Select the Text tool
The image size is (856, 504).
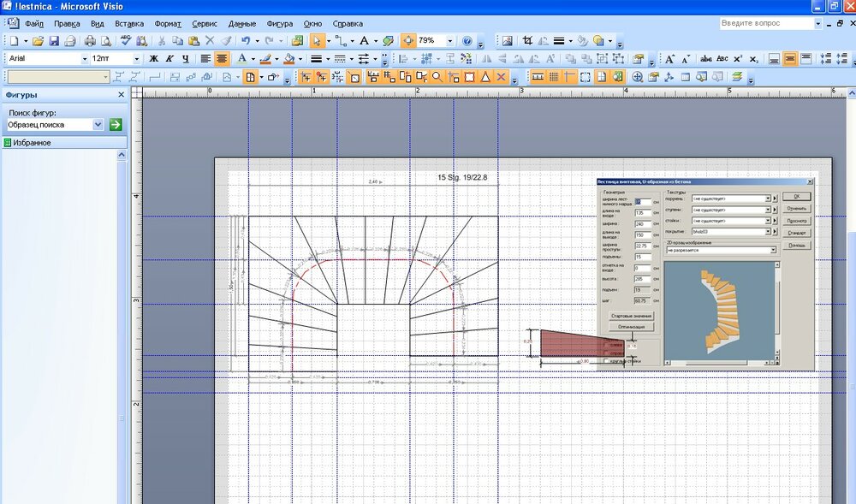(x=364, y=40)
